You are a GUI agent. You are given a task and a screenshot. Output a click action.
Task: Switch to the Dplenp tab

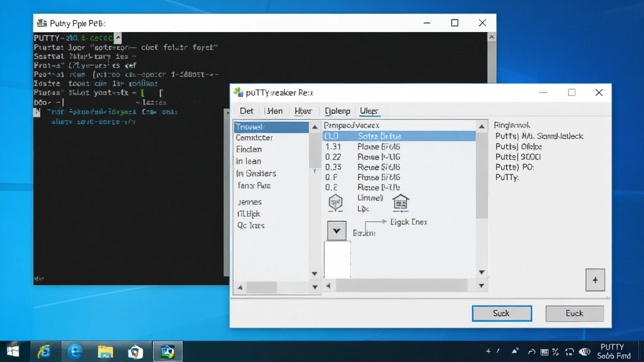[x=337, y=111]
